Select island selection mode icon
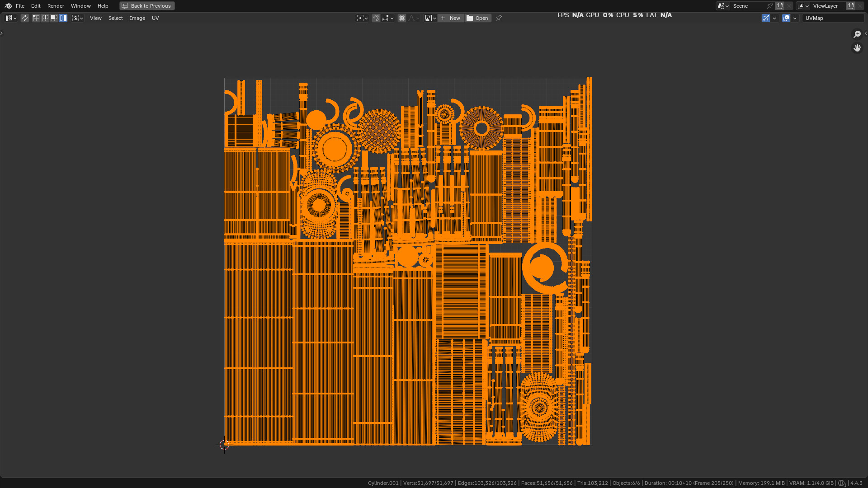Screen dimensions: 868x488 63,18
